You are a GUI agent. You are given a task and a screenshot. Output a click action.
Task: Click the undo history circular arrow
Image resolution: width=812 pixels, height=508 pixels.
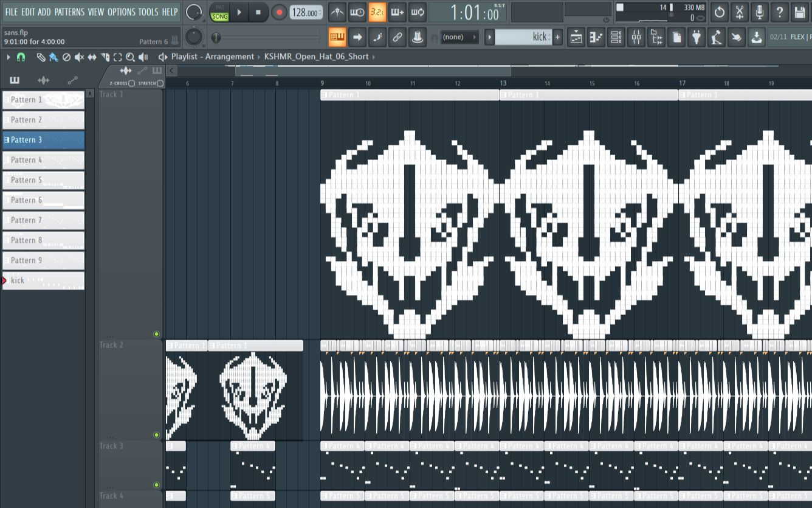tap(720, 12)
